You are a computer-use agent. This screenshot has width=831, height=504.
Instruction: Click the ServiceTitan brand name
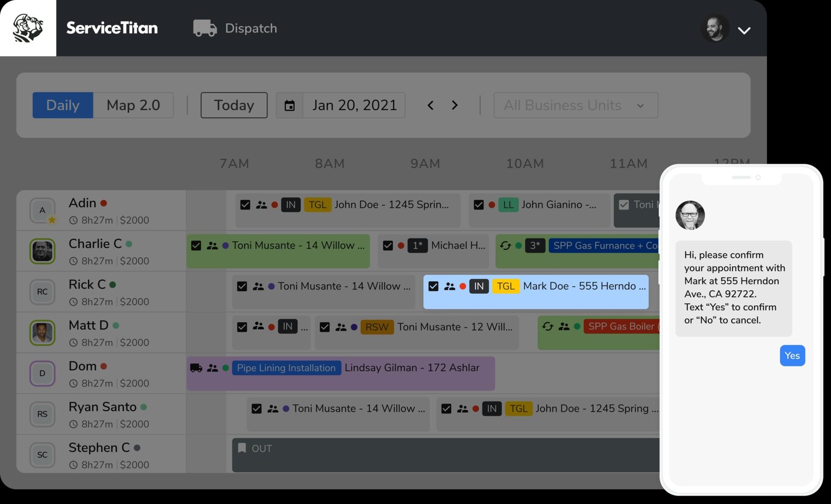pyautogui.click(x=112, y=28)
